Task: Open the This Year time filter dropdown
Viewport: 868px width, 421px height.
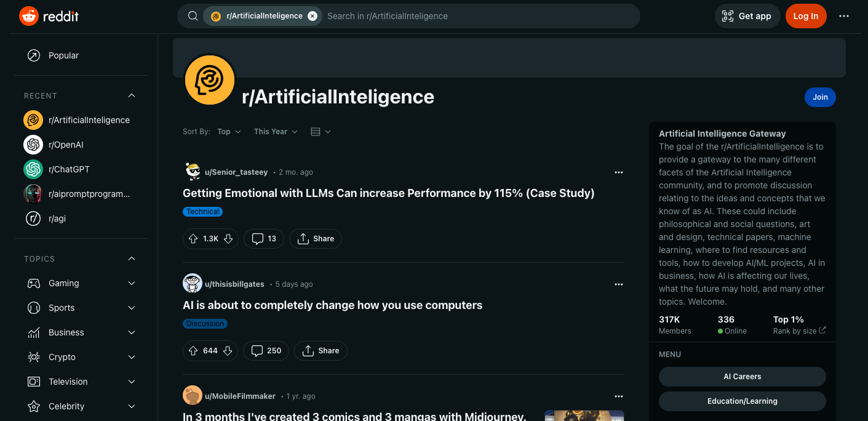Action: pyautogui.click(x=275, y=131)
